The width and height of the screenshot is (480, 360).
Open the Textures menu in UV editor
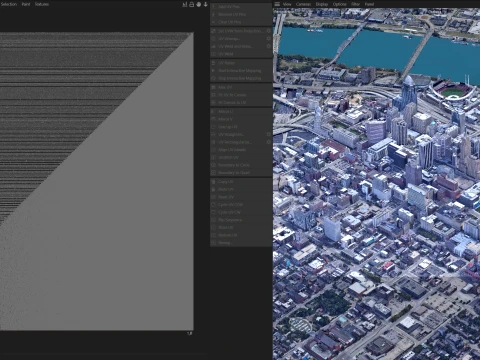pos(42,4)
